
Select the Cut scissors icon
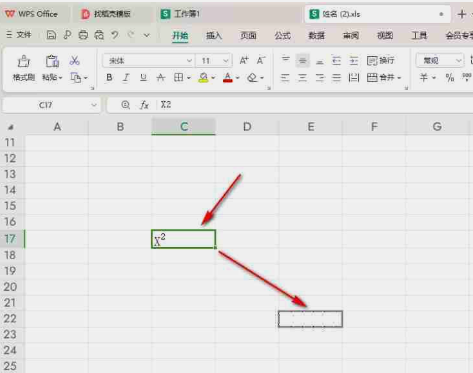click(x=74, y=61)
